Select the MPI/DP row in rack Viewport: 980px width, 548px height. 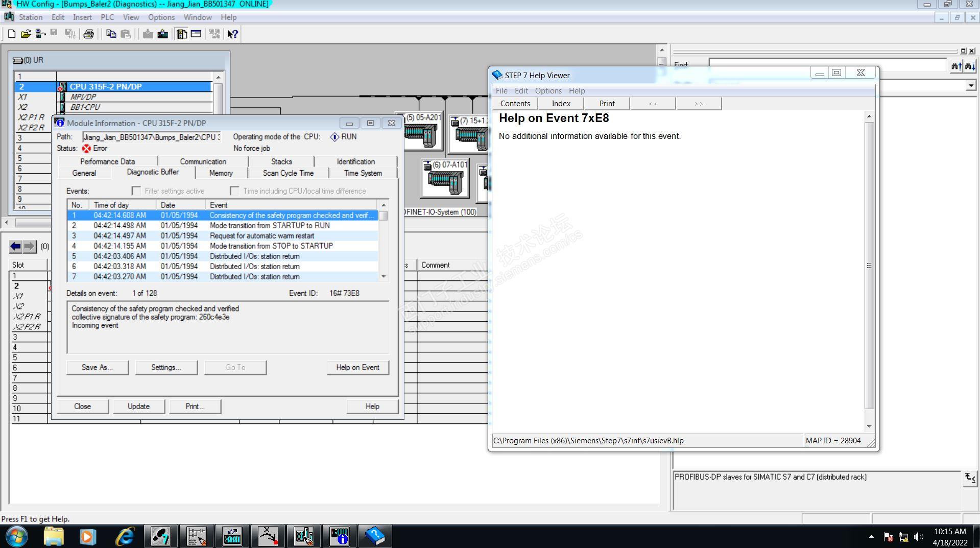pyautogui.click(x=113, y=97)
